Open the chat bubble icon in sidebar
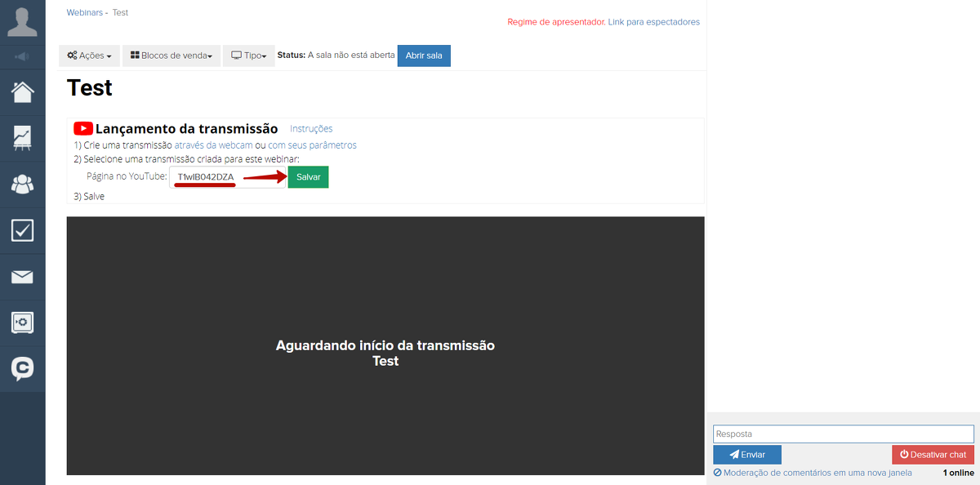The image size is (980, 485). tap(22, 369)
